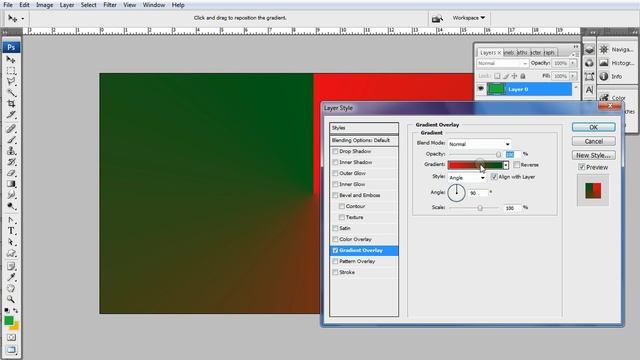Select the Styles entry in Layer Style
Image resolution: width=640 pixels, height=360 pixels.
364,128
